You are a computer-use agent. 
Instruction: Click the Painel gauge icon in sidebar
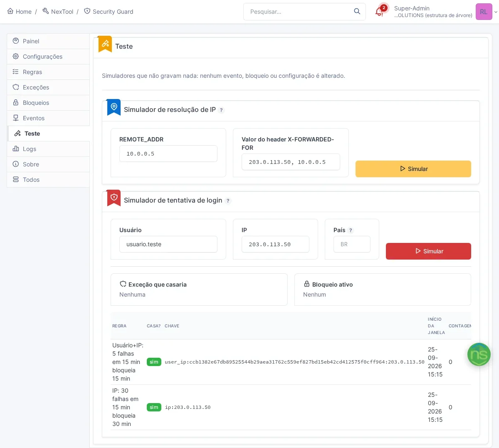click(16, 41)
